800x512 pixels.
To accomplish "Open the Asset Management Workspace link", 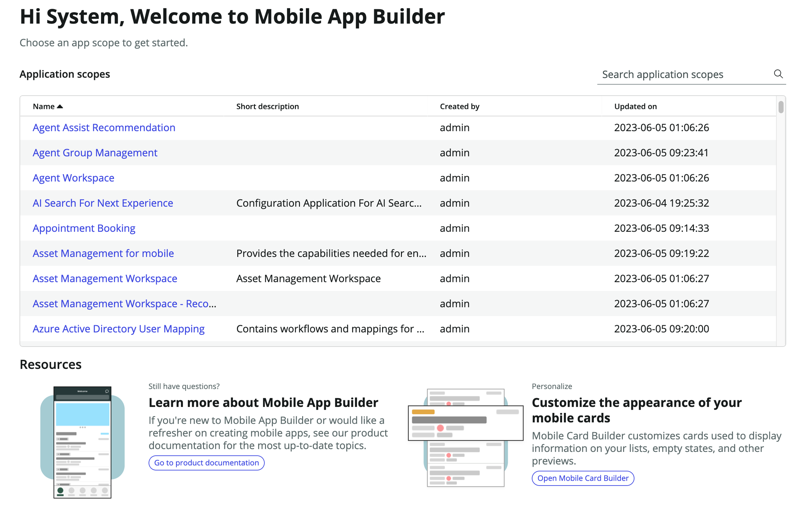I will [105, 278].
